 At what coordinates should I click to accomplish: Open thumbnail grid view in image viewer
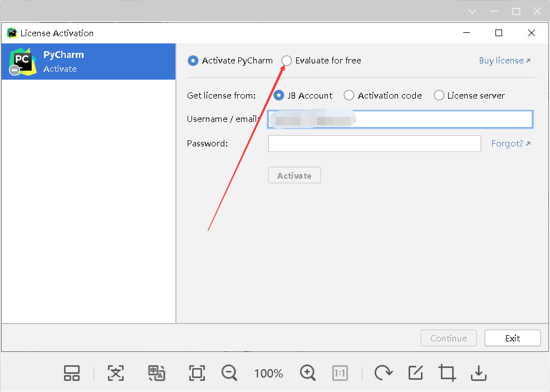coord(72,373)
